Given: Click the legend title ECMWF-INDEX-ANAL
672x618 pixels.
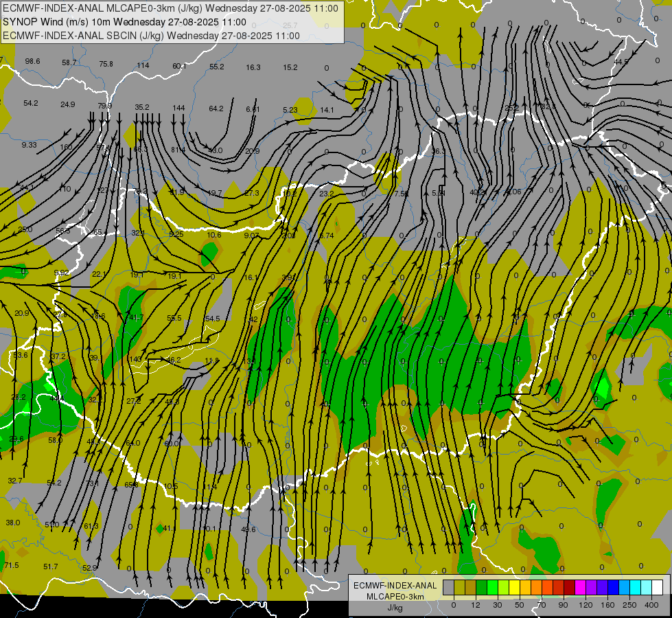Looking at the screenshot, I should [395, 586].
